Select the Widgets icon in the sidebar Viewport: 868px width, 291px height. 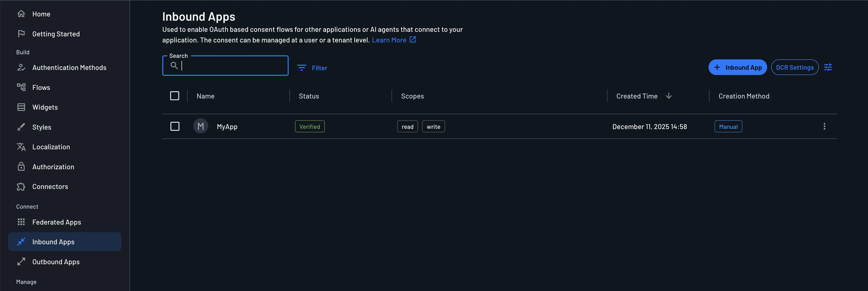tap(21, 107)
